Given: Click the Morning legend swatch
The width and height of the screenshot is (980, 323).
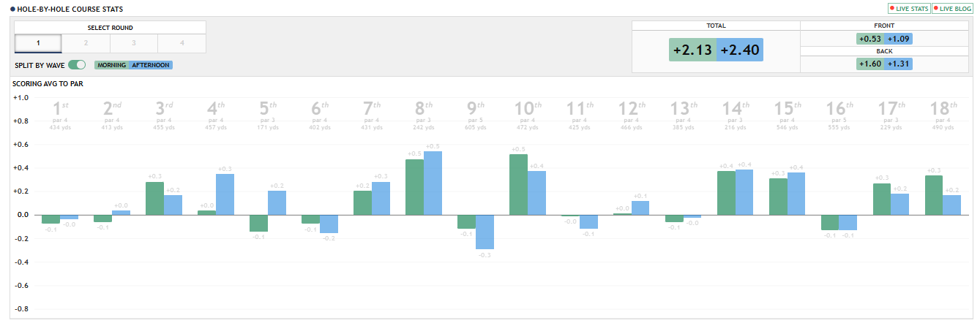Looking at the screenshot, I should 111,65.
